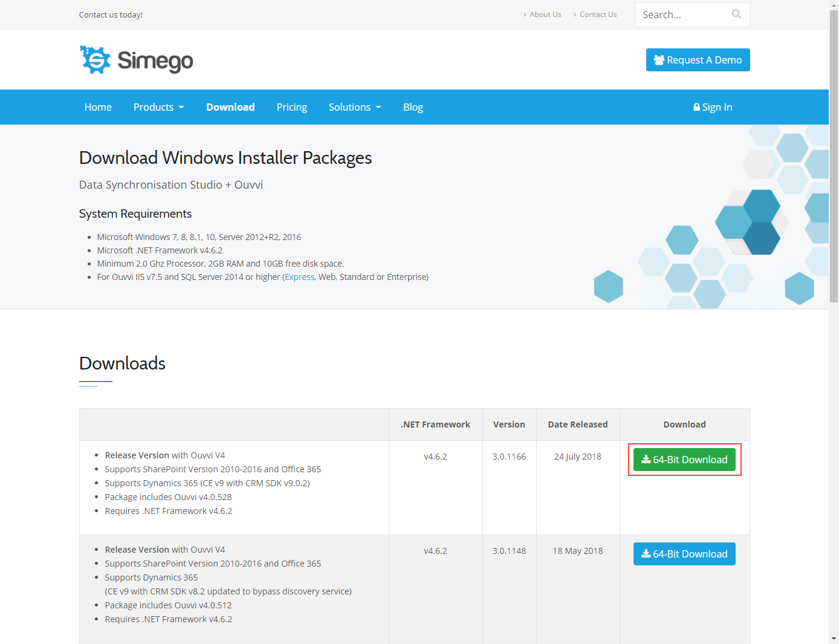Click the date 24 July 2018
Screen dimensions: 839x644
coord(578,457)
